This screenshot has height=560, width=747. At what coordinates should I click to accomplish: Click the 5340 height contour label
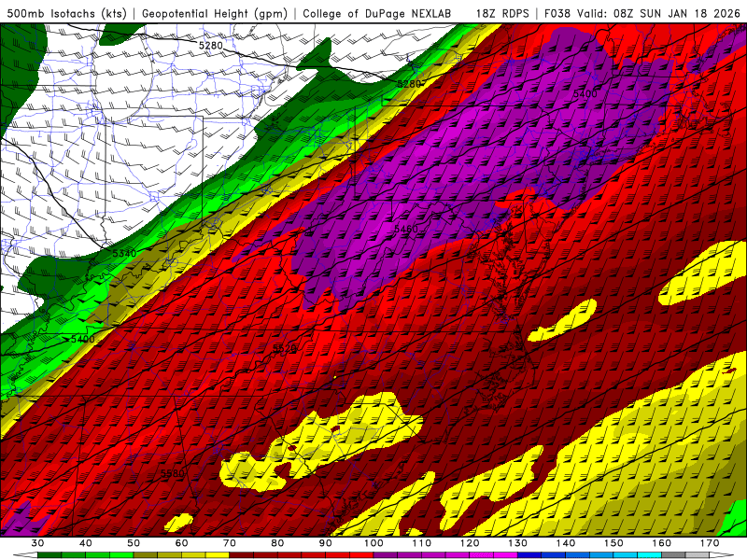pyautogui.click(x=124, y=253)
